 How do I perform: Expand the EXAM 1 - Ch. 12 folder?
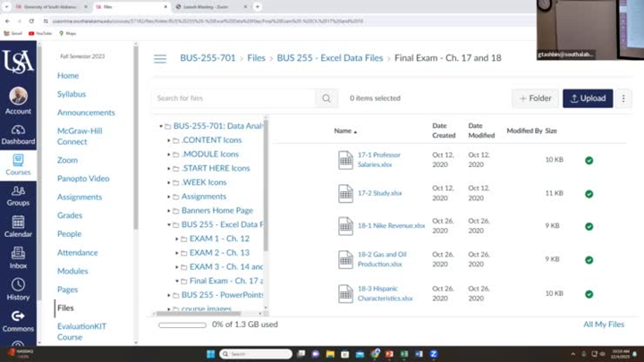177,239
